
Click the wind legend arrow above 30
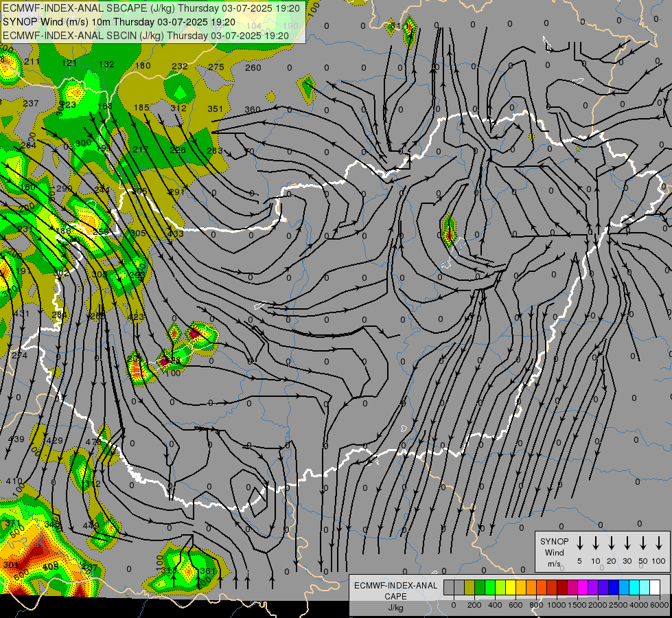click(627, 543)
